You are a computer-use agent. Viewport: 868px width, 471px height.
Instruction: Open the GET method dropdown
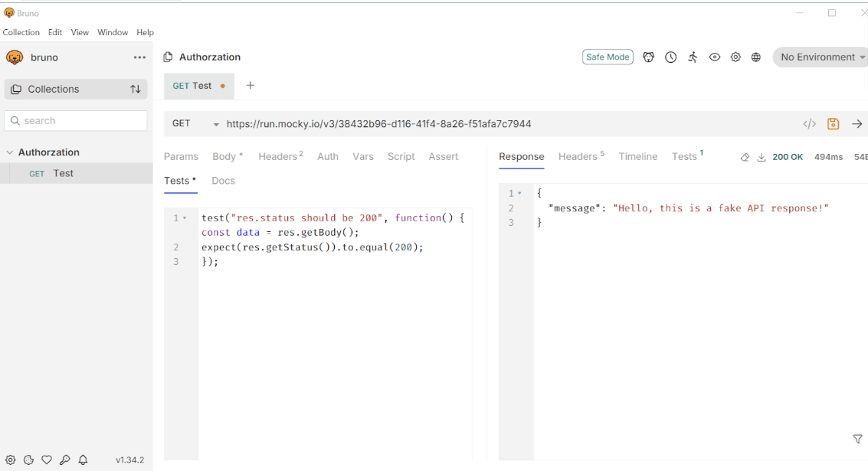click(x=195, y=124)
